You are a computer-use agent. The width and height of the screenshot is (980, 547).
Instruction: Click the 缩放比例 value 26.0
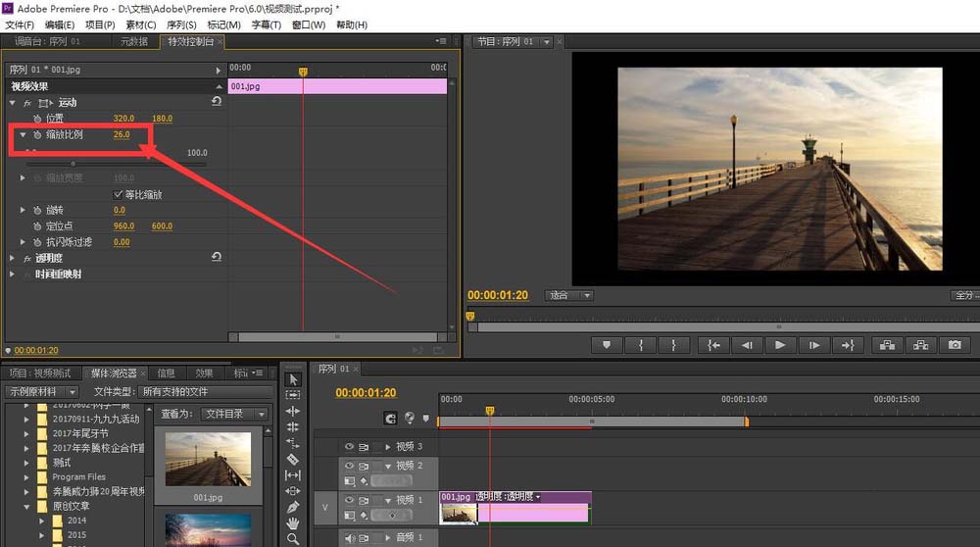(121, 134)
